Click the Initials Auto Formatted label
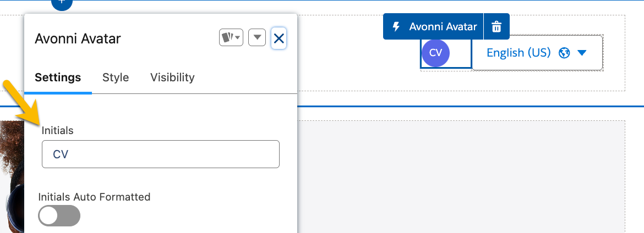This screenshot has width=644, height=233. pos(94,196)
